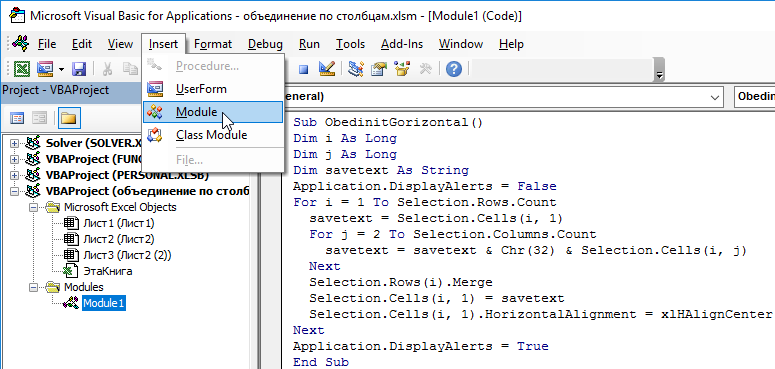The height and width of the screenshot is (369, 775).
Task: Click 'Application.DisplayAlerts = True' code line
Action: (421, 346)
